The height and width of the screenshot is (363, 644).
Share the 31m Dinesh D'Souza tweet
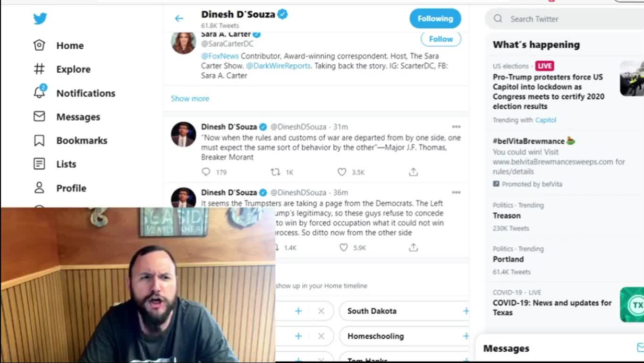(413, 172)
